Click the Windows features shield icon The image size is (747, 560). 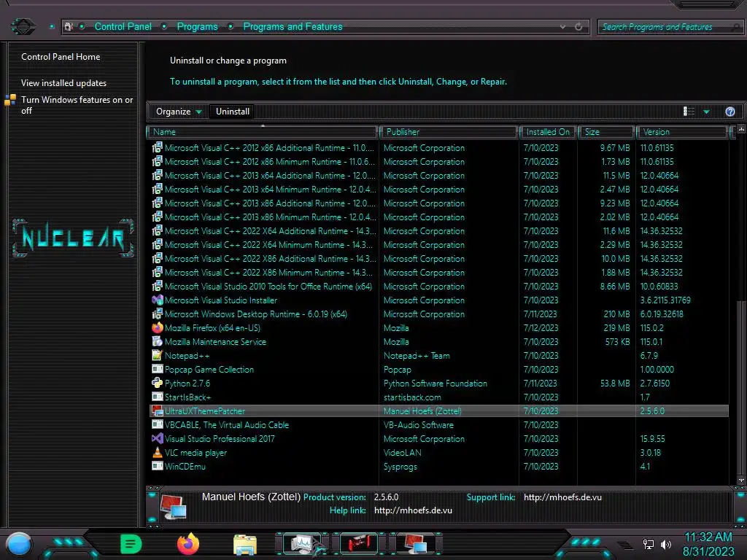pyautogui.click(x=10, y=100)
